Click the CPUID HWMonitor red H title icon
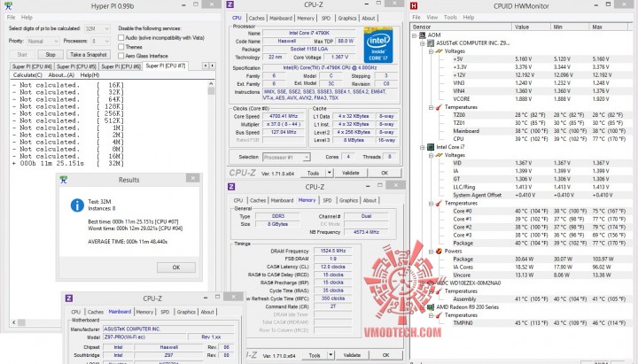The height and width of the screenshot is (364, 638). (414, 5)
